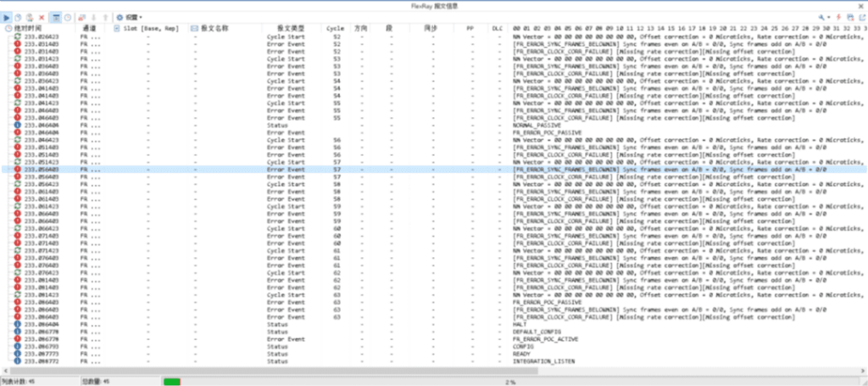Toggle the highlighted view mode button
The image size is (868, 386).
point(55,17)
